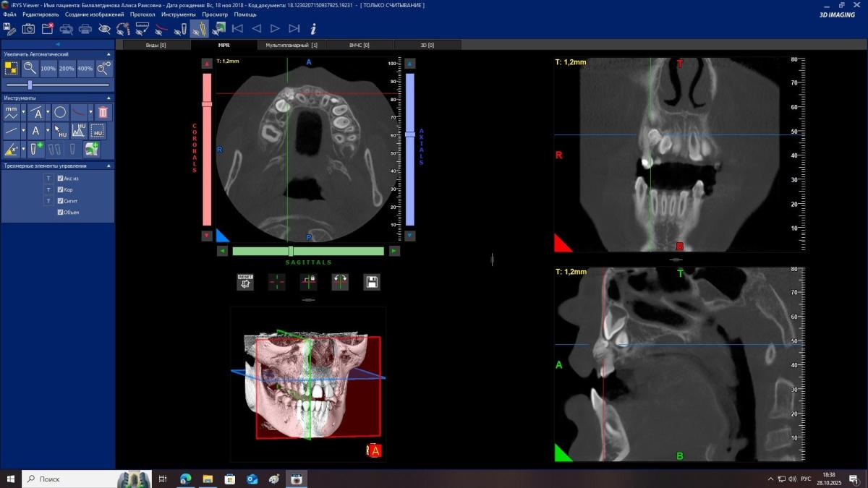Image resolution: width=868 pixels, height=488 pixels.
Task: Toggle the 'Объем' checkbox
Action: coord(61,212)
